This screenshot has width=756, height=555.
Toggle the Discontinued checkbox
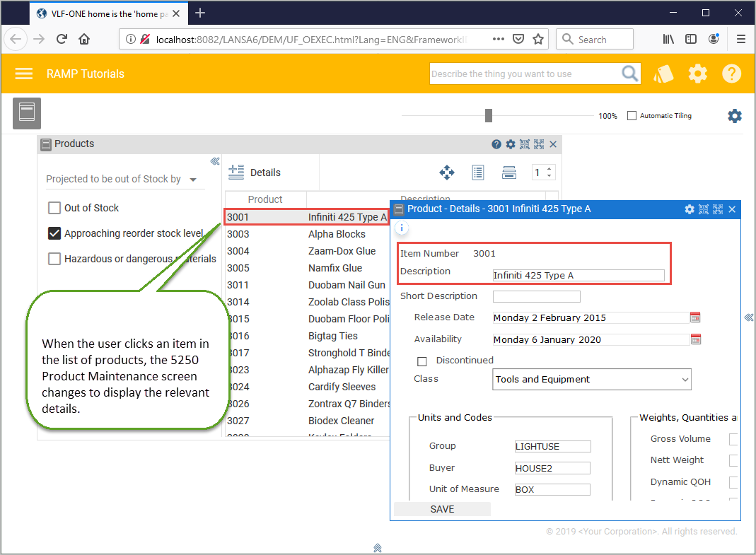[x=422, y=361]
